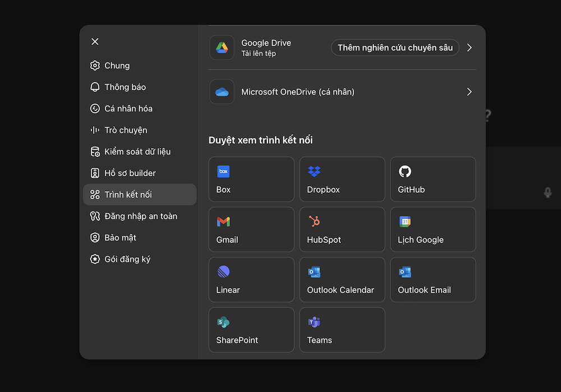Open the Chung settings tab
The image size is (561, 392).
pos(117,66)
